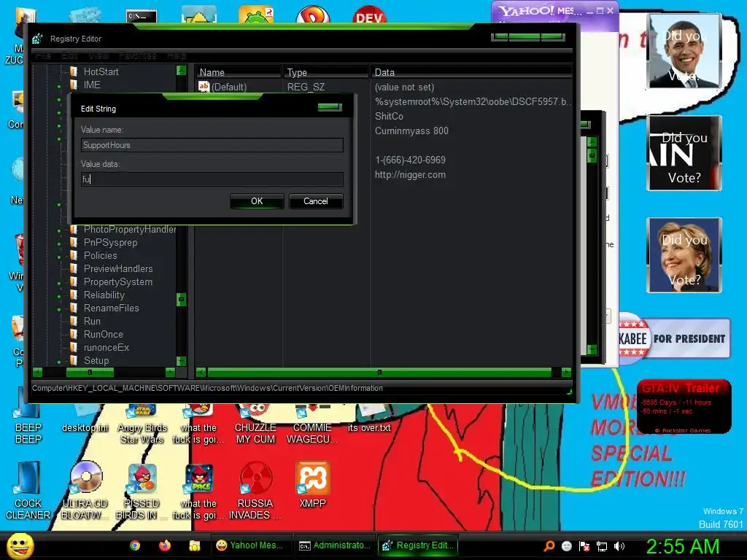Open the volume speaker tray icon

[619, 545]
